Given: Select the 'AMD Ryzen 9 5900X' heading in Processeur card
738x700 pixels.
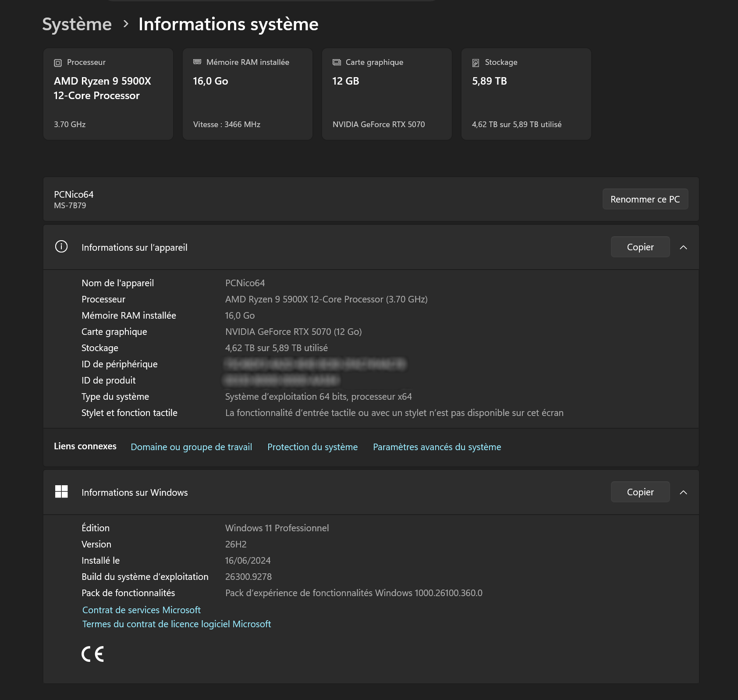Looking at the screenshot, I should coord(103,81).
